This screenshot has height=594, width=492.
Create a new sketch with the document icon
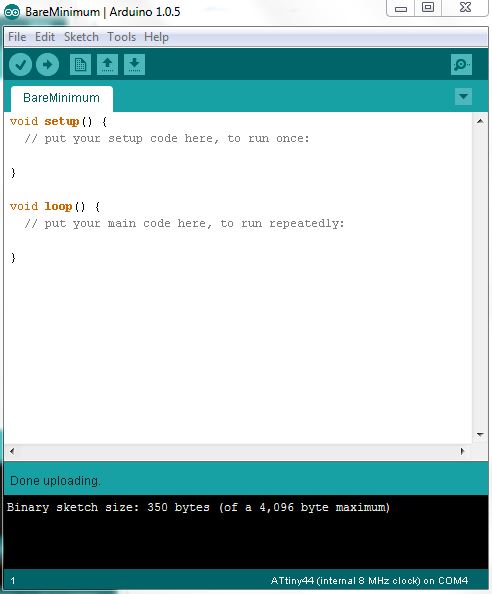click(80, 64)
